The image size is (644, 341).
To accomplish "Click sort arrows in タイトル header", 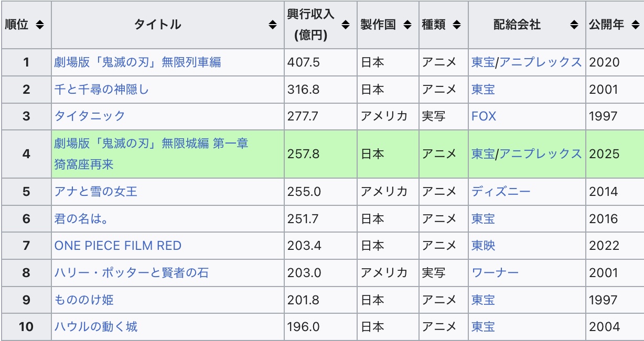I will [273, 25].
